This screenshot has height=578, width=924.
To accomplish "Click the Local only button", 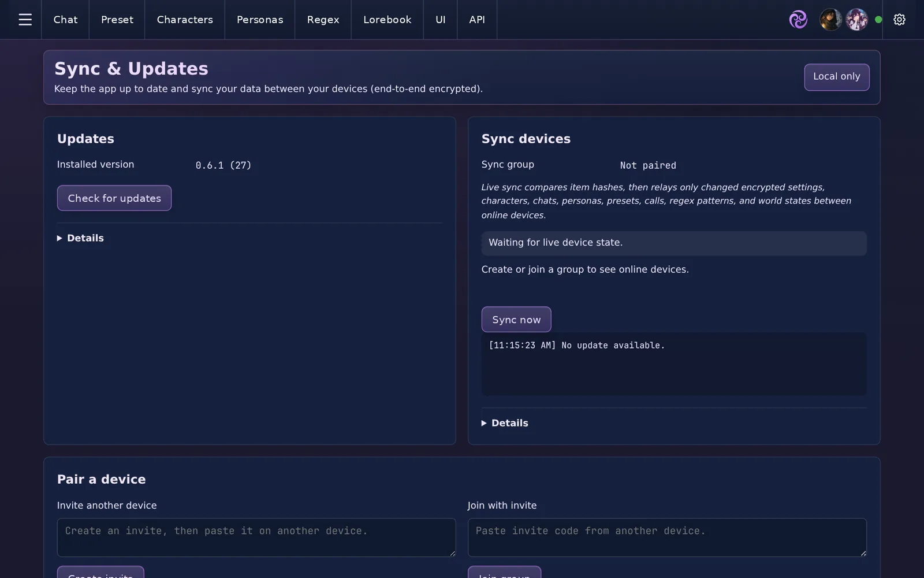I will pos(837,77).
